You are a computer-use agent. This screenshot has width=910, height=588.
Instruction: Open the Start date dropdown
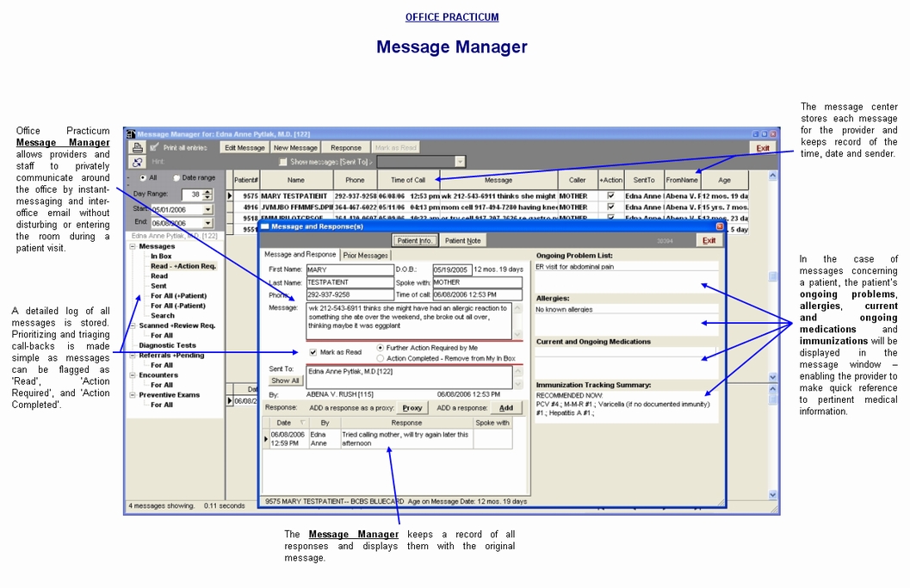point(207,209)
